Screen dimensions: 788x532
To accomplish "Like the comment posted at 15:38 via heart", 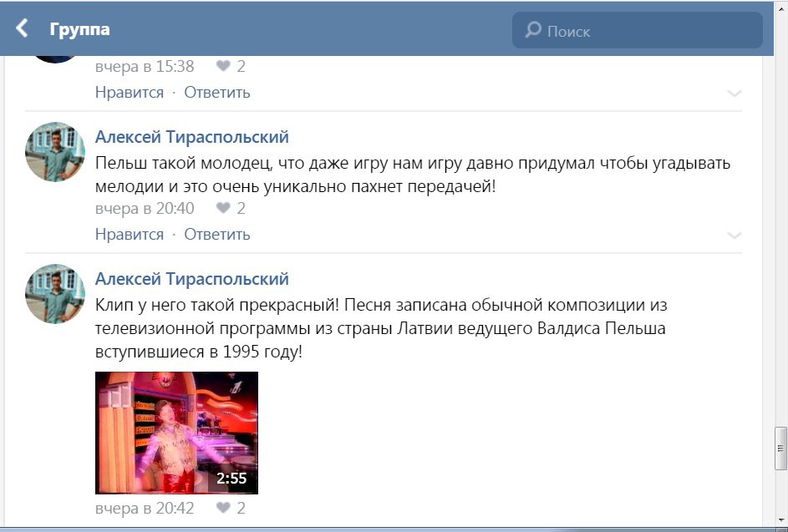I will pyautogui.click(x=223, y=66).
